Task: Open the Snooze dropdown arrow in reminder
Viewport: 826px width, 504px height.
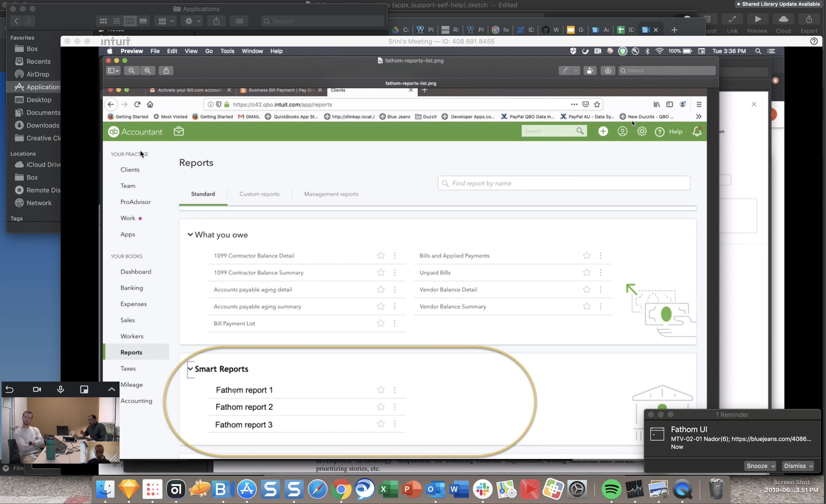Action: coord(773,466)
